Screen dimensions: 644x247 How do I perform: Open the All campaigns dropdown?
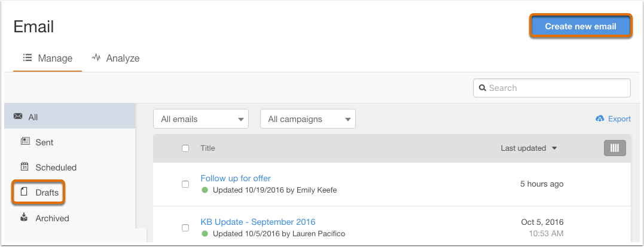pos(308,119)
